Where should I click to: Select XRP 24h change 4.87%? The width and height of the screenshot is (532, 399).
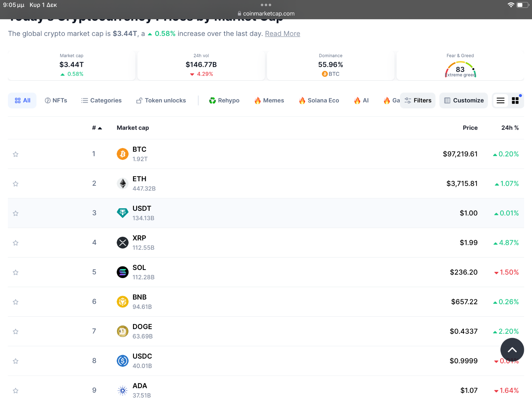(x=506, y=243)
